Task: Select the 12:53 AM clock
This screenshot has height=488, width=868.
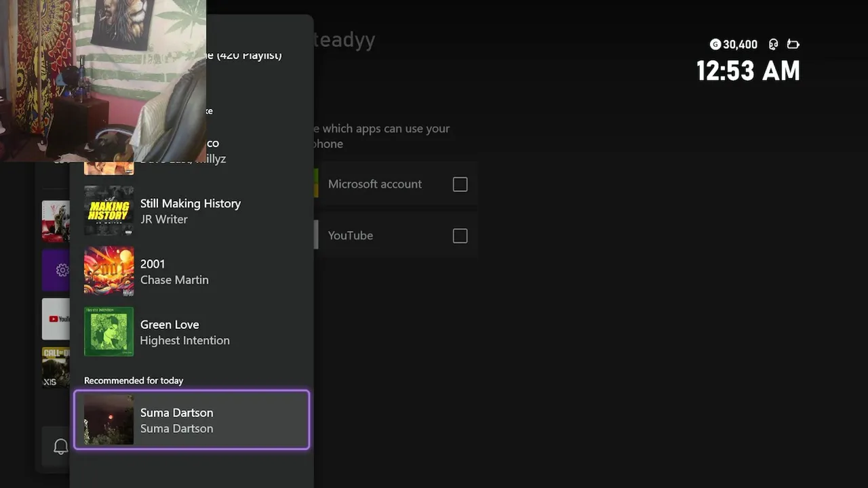Action: (x=748, y=70)
